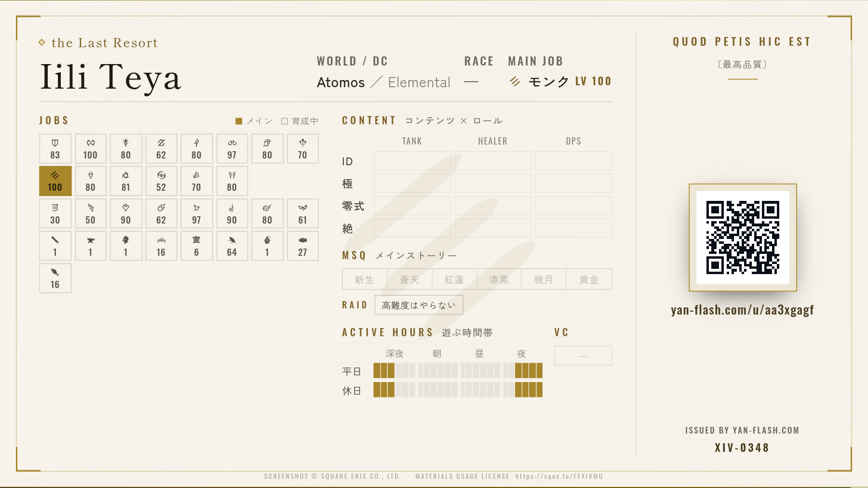
Task: Open the RAID 高難度はやらない dropdown
Action: (x=419, y=305)
